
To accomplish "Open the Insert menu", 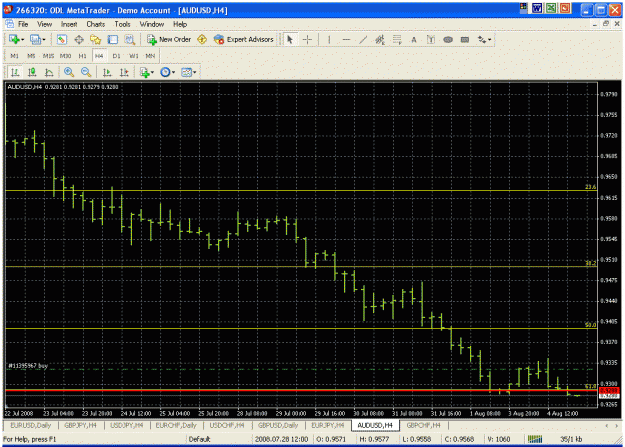I will (69, 24).
